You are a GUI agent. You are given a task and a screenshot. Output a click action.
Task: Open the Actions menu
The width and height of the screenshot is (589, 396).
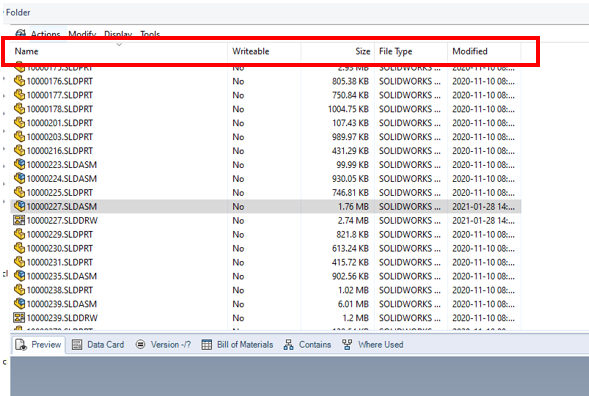45,34
